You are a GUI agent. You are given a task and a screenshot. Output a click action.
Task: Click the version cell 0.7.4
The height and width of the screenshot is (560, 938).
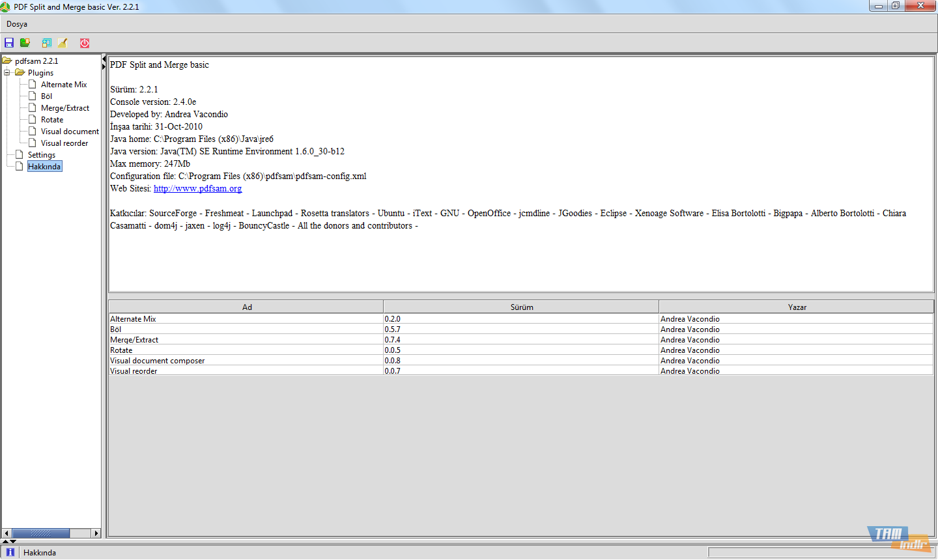(521, 340)
